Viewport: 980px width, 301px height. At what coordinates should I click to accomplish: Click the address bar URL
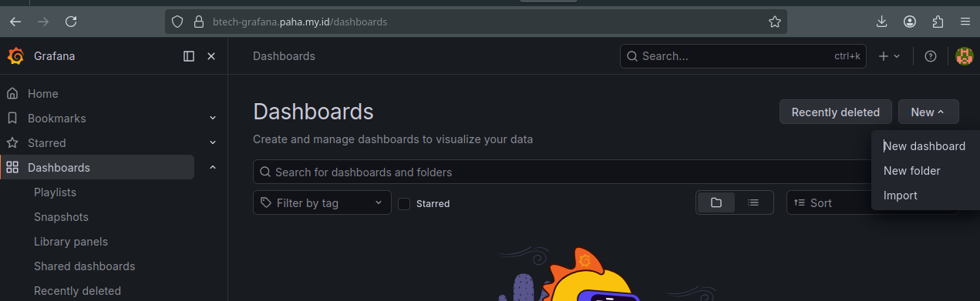pos(300,22)
